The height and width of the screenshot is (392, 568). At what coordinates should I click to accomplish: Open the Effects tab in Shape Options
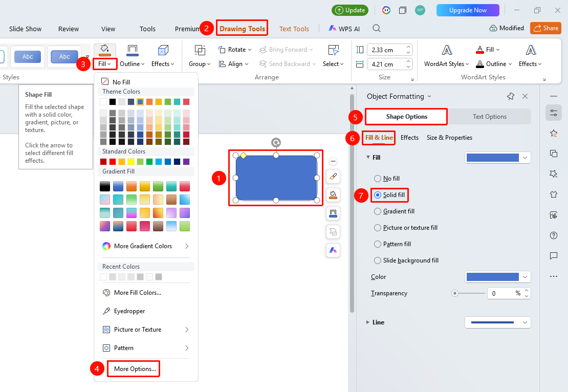tap(409, 138)
